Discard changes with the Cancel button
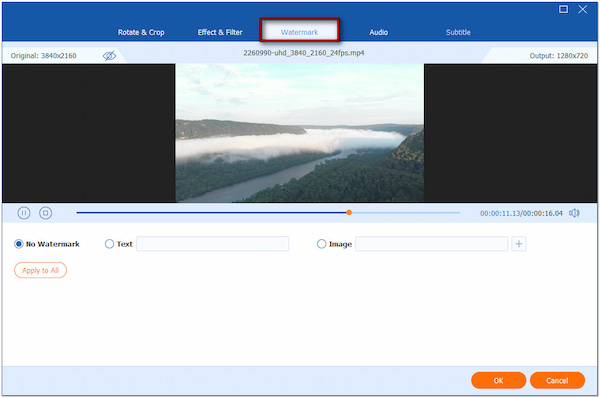This screenshot has height=398, width=600. [557, 380]
